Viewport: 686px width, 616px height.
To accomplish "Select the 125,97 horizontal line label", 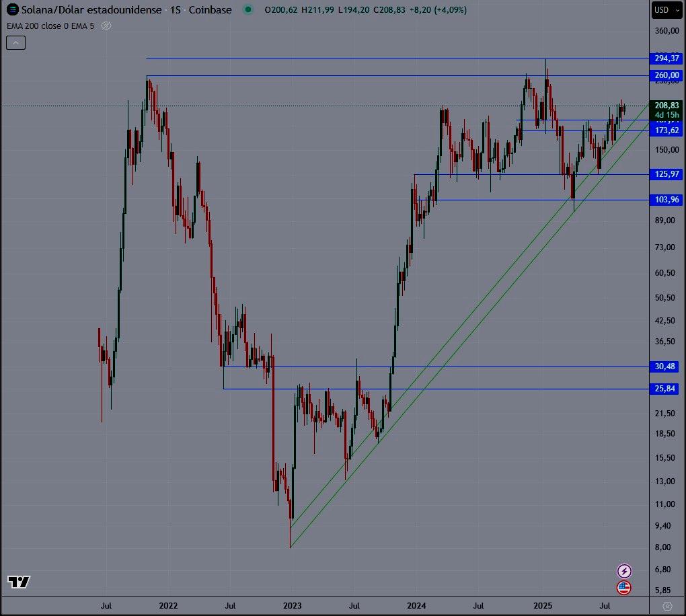I will [666, 174].
